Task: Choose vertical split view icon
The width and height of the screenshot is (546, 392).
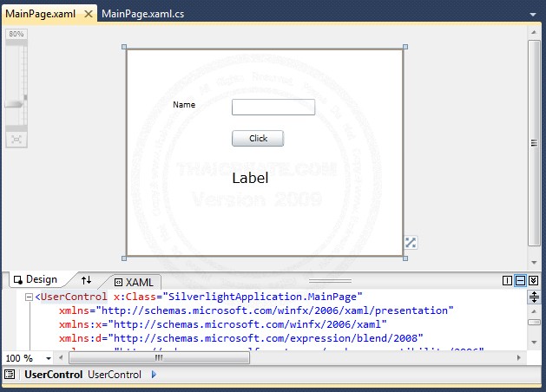Action: [x=507, y=280]
